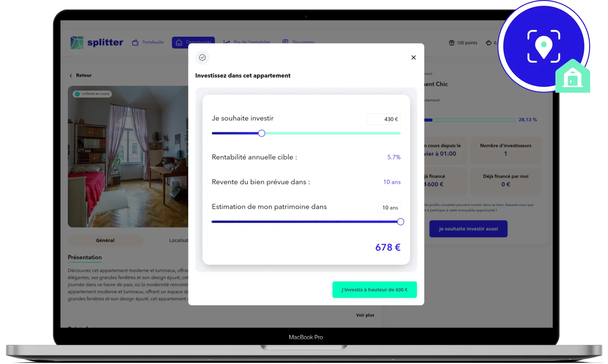Select the Général tab
The image size is (608, 364).
105,240
